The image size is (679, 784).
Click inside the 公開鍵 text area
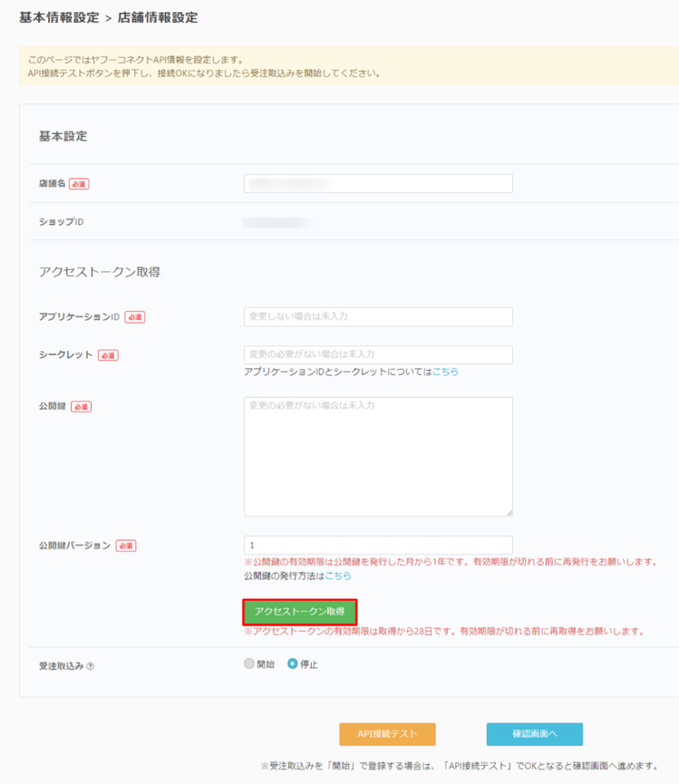tap(378, 456)
